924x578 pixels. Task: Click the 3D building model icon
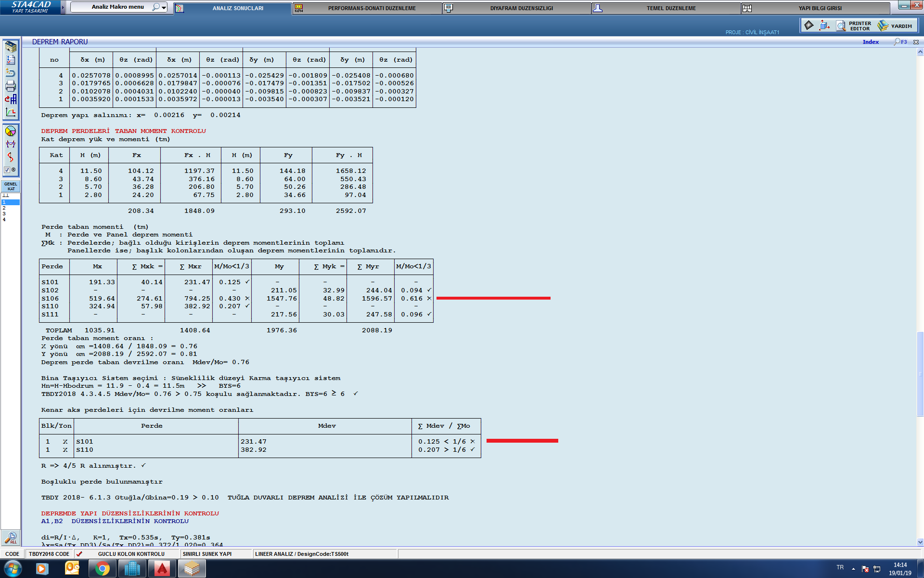pyautogui.click(x=11, y=47)
